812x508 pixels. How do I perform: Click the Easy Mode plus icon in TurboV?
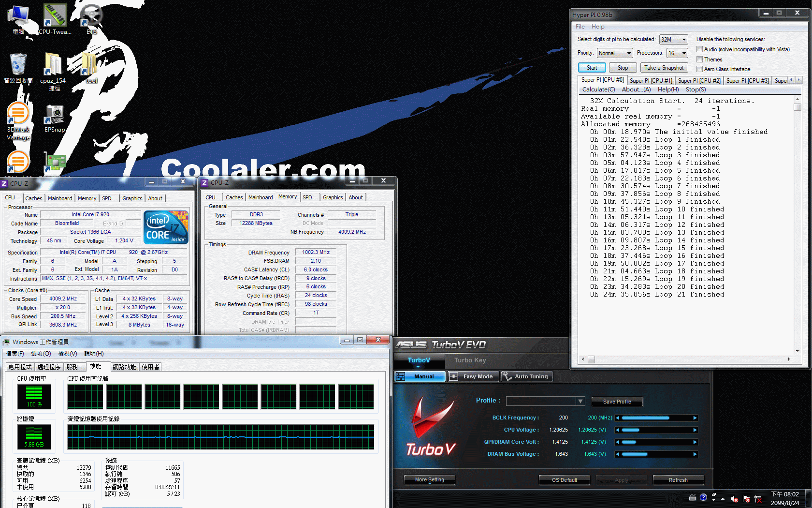453,376
